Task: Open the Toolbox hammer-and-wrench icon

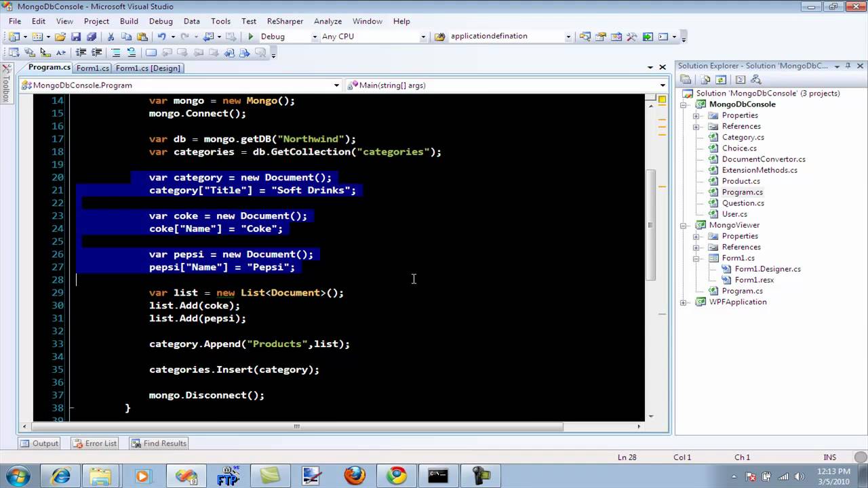Action: point(631,37)
